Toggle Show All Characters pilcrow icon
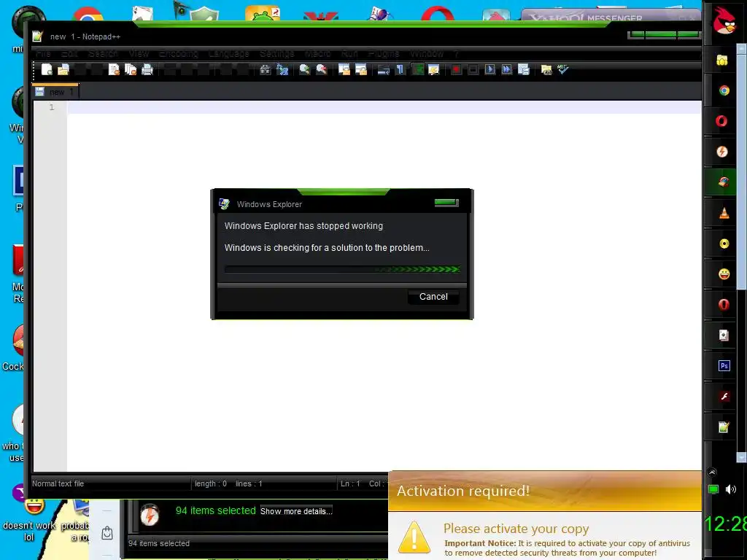The image size is (747, 560). [x=400, y=69]
